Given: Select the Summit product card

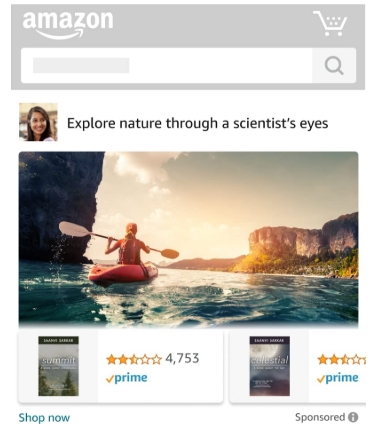Looking at the screenshot, I should click(121, 366).
